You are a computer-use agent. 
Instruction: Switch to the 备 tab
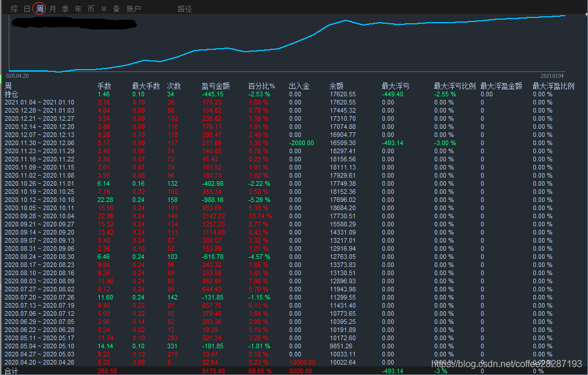coord(116,9)
